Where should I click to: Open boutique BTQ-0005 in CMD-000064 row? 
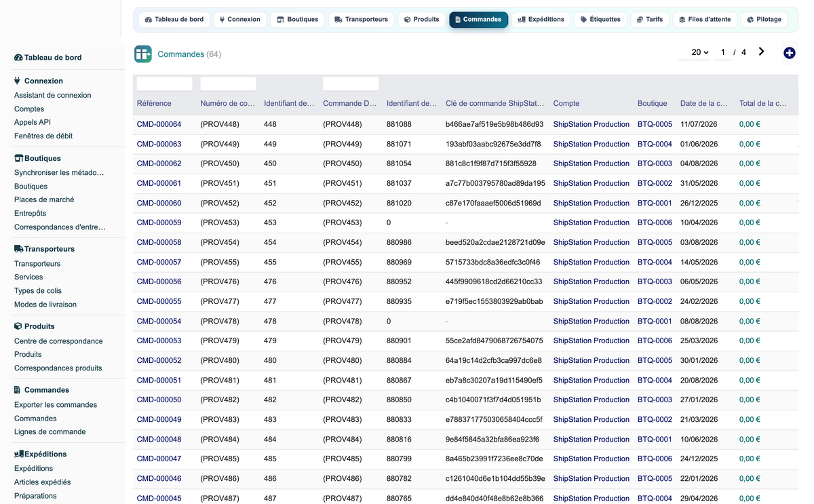pyautogui.click(x=655, y=124)
